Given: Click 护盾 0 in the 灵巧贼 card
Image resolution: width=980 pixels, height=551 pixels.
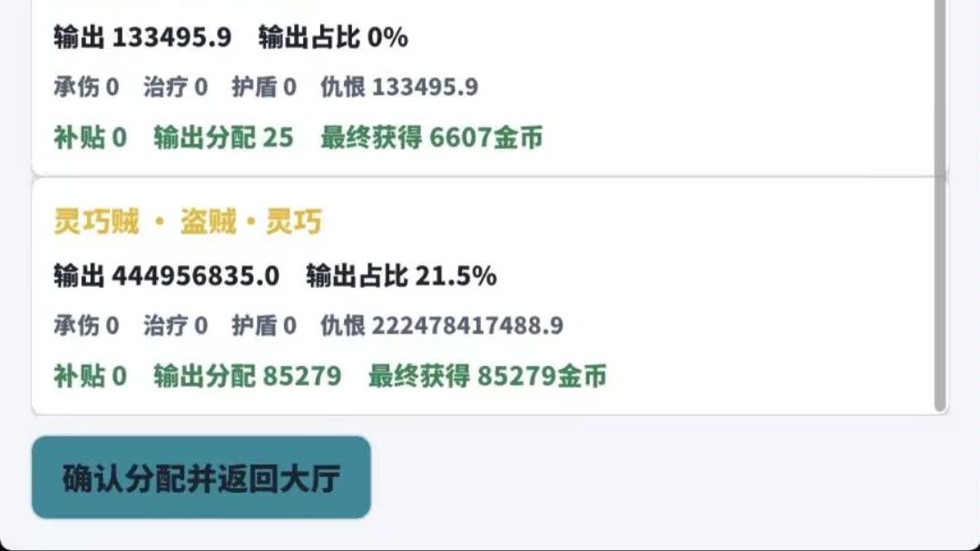Looking at the screenshot, I should tap(264, 325).
